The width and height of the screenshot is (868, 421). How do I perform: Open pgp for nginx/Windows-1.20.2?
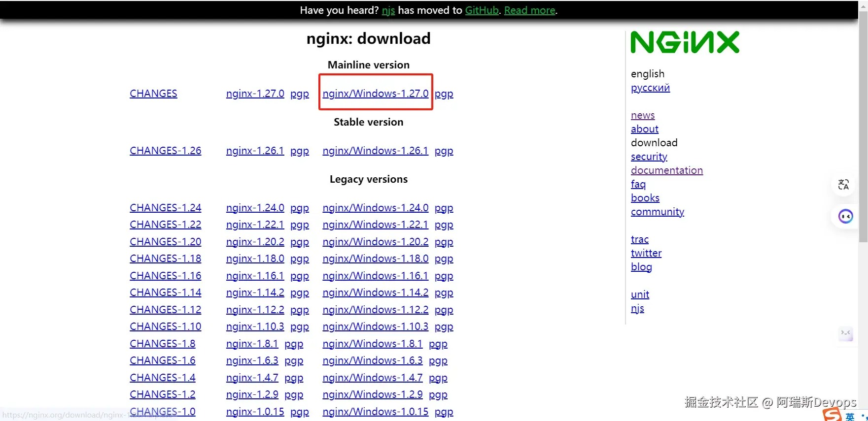444,242
